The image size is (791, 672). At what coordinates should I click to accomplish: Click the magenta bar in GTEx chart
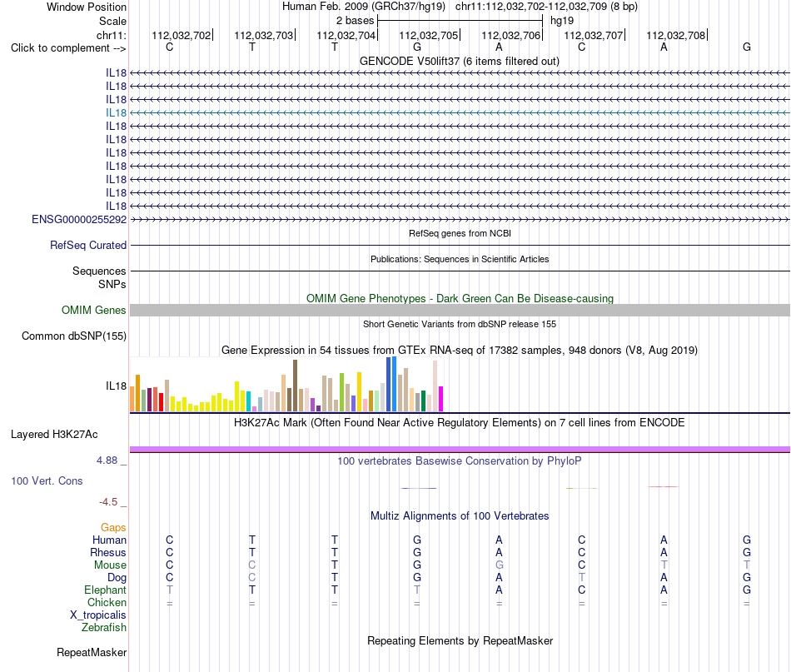pyautogui.click(x=441, y=399)
